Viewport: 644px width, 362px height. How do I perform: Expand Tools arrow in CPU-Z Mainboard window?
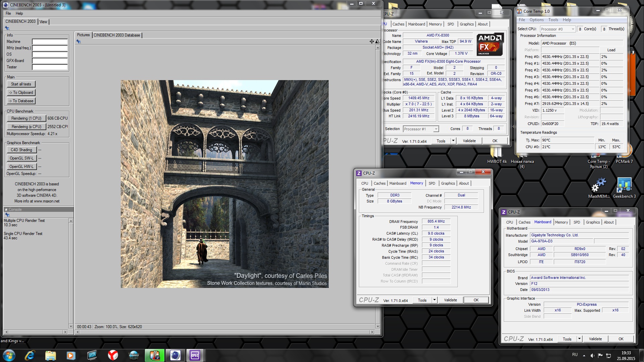[579, 339]
